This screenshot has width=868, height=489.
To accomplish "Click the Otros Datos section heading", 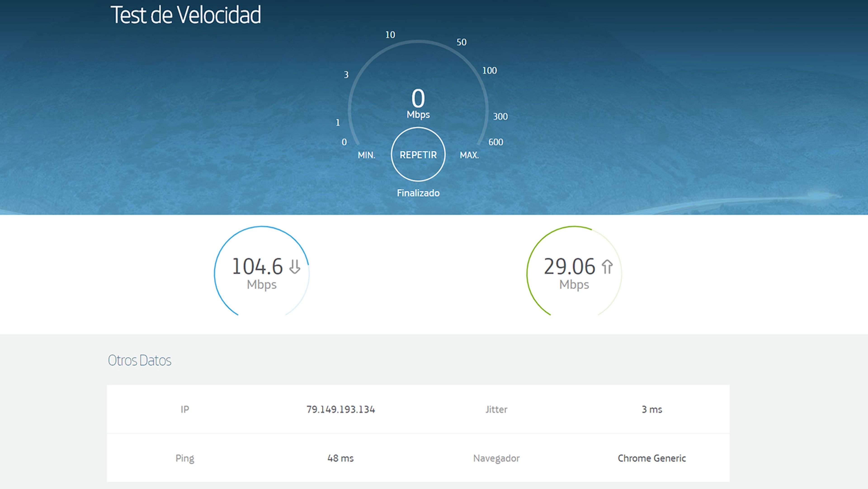I will (x=139, y=360).
